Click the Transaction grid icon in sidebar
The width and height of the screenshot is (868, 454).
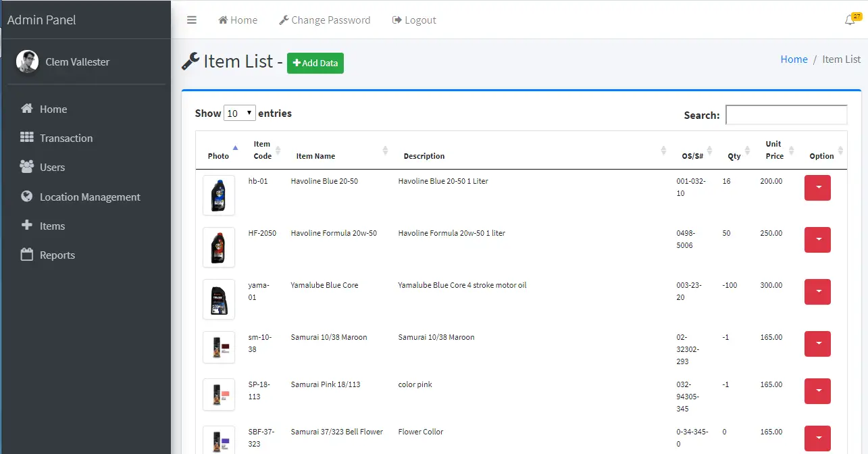[27, 138]
